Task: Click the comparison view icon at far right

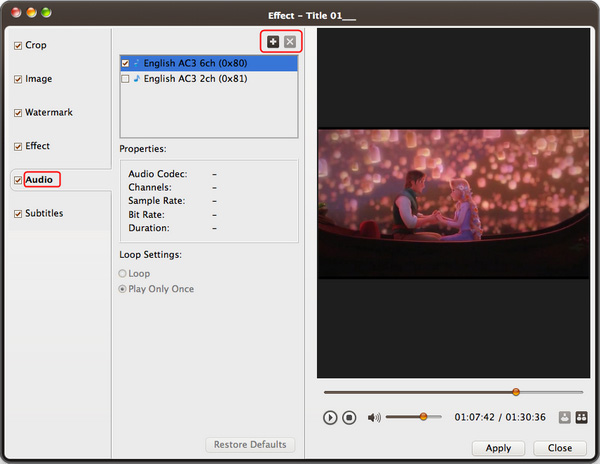Action: [581, 417]
